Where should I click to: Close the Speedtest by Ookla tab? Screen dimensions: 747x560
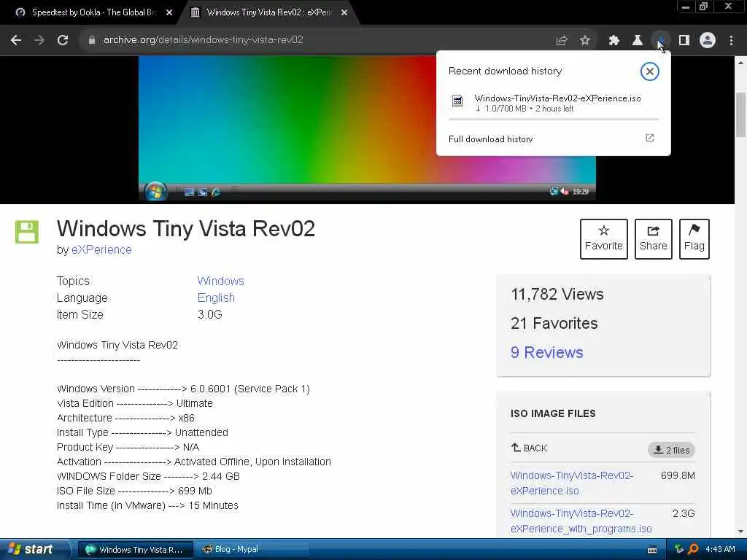coord(169,13)
